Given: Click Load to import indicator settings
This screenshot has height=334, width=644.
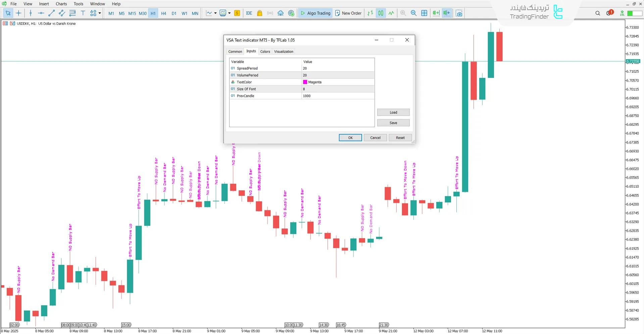Looking at the screenshot, I should coord(393,112).
